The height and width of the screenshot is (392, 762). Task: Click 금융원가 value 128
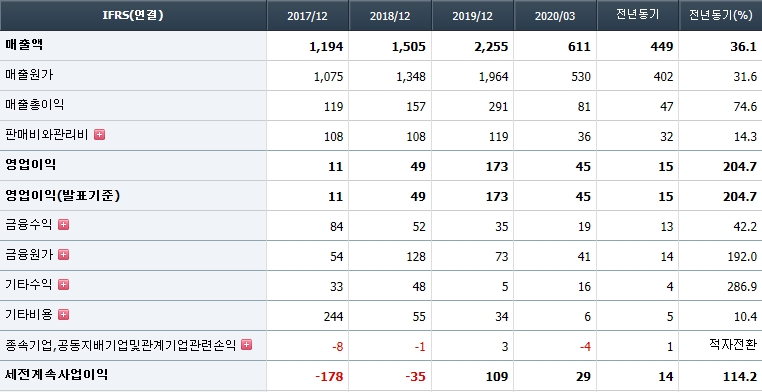click(416, 257)
